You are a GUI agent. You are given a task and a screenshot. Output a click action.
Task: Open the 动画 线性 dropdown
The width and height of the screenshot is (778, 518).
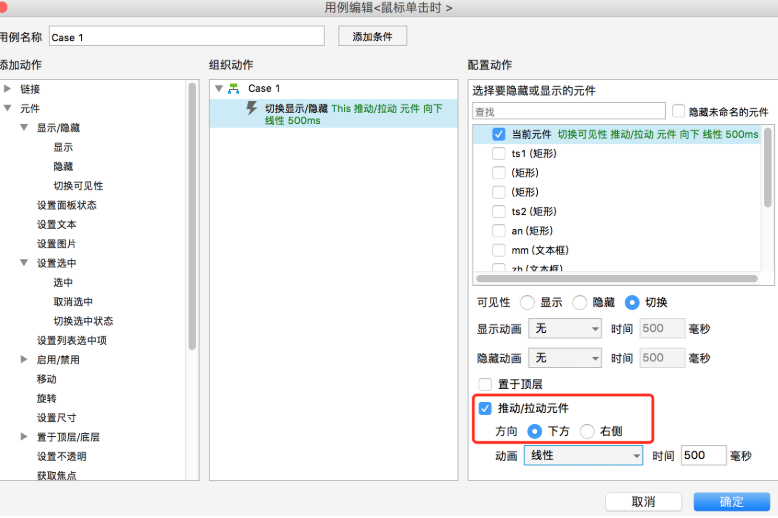pyautogui.click(x=584, y=455)
